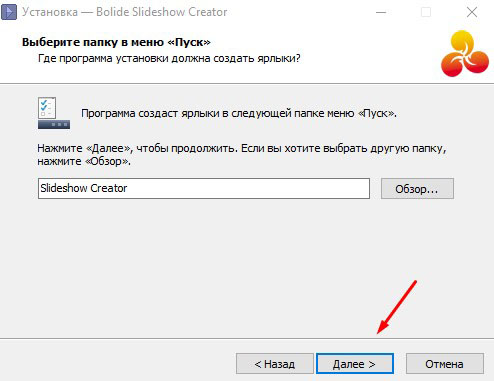Click the text Программа создаст ярлыки в следующей папке
Viewport: 494px width, 381px height.
(x=239, y=113)
